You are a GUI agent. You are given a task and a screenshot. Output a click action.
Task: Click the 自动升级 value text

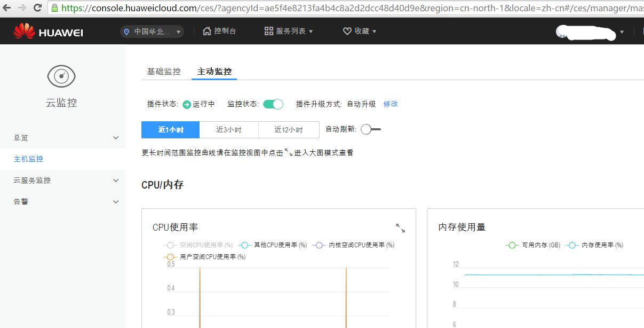361,104
